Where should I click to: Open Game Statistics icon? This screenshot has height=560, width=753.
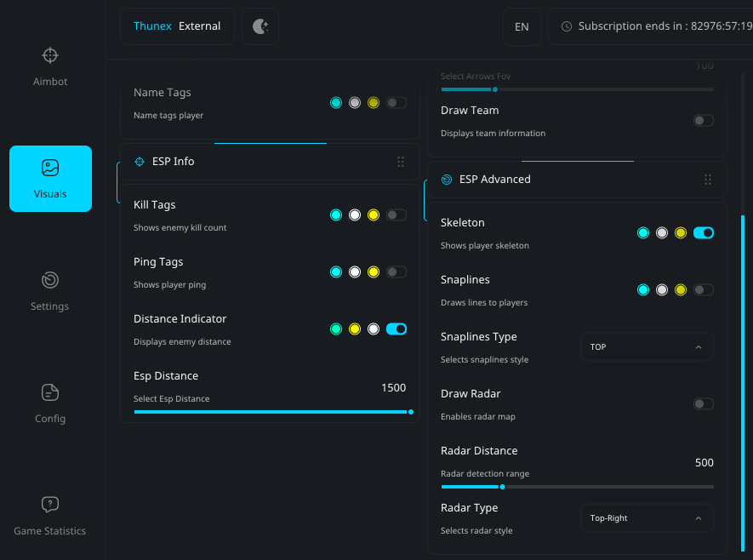tap(50, 505)
